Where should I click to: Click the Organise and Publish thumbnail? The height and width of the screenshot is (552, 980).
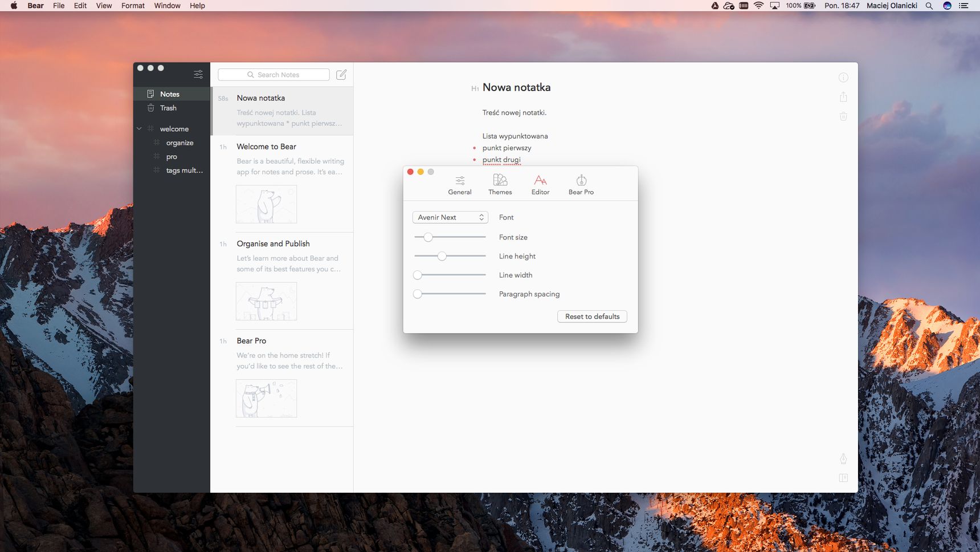(x=266, y=301)
